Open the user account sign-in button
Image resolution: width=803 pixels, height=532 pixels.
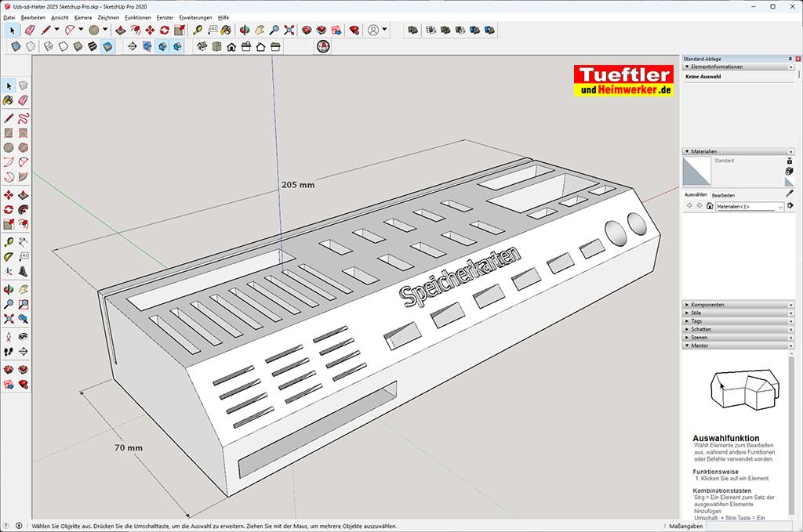tap(373, 30)
